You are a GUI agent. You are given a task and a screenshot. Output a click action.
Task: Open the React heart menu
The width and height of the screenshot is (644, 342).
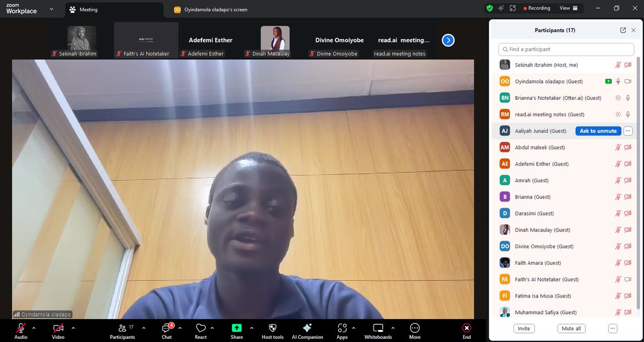[201, 330]
